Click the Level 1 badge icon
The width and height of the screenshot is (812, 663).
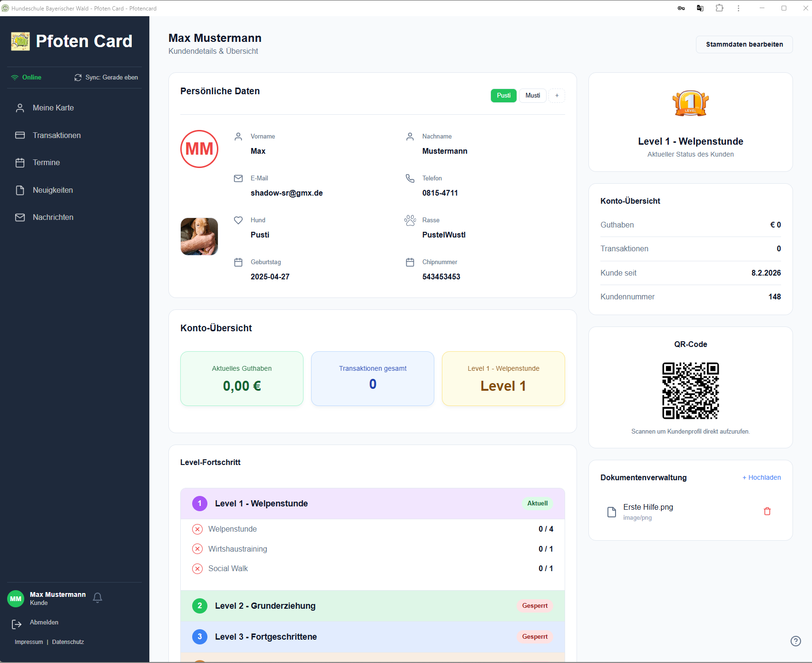(690, 103)
